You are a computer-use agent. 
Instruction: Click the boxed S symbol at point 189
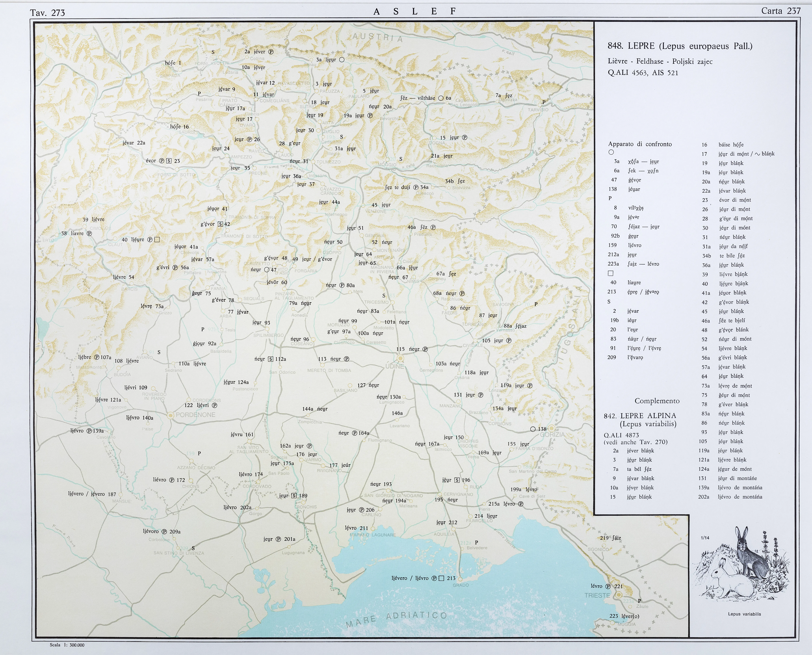294,496
